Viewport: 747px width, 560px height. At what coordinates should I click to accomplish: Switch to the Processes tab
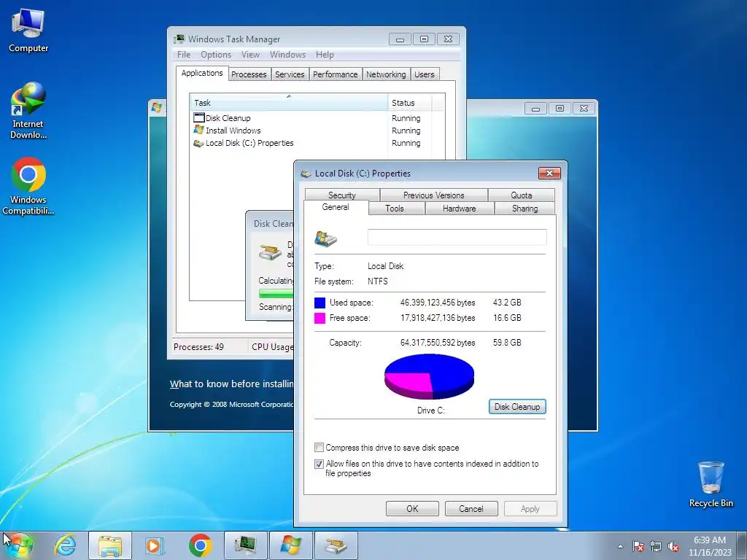click(249, 74)
